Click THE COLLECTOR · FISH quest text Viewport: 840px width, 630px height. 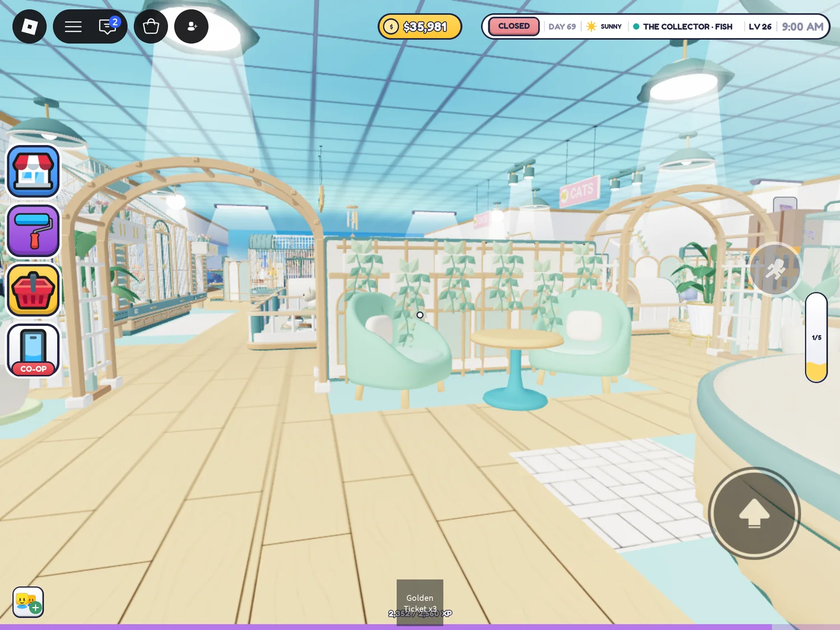point(688,26)
